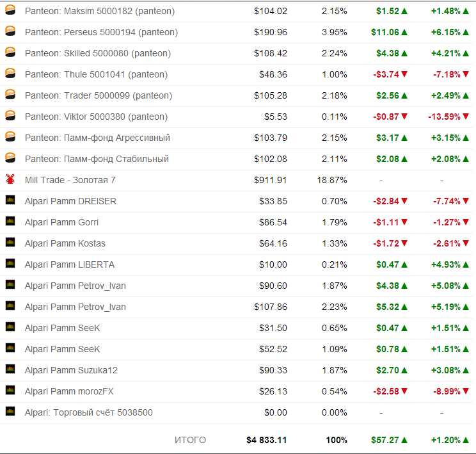The height and width of the screenshot is (454, 476).
Task: Click the icon beside Памм-фонд Стабильный
Action: coord(10,158)
